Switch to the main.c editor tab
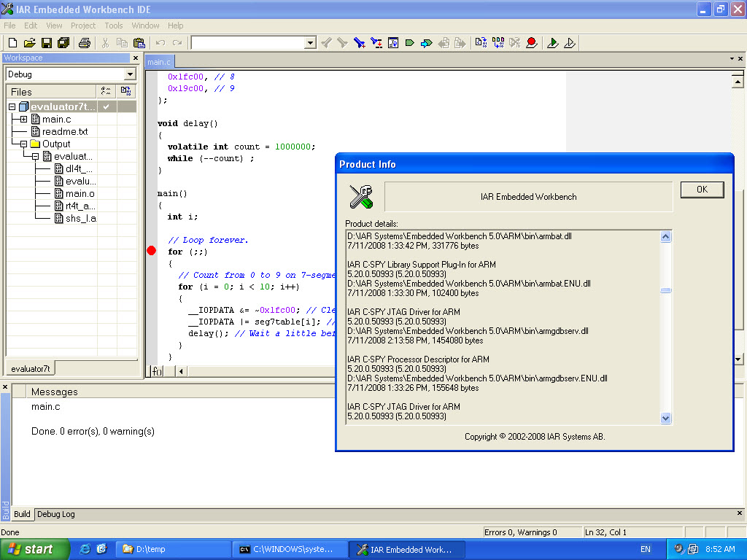This screenshot has width=747, height=560. pos(159,62)
